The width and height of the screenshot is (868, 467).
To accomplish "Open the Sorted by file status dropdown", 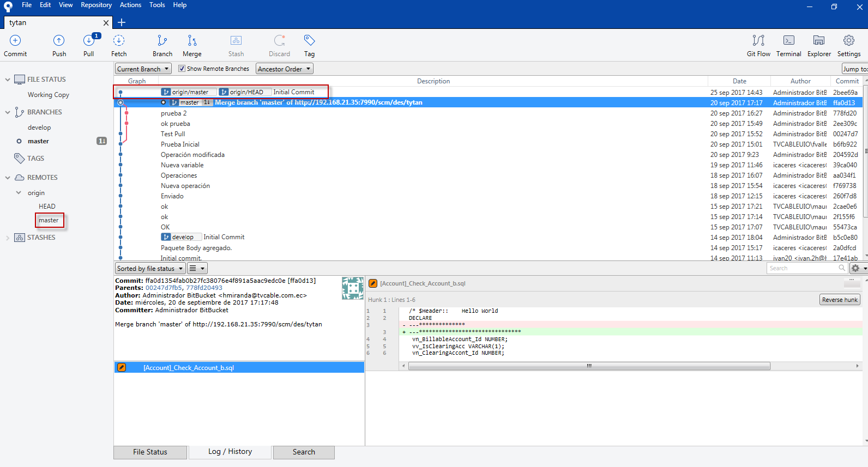I will [x=150, y=268].
